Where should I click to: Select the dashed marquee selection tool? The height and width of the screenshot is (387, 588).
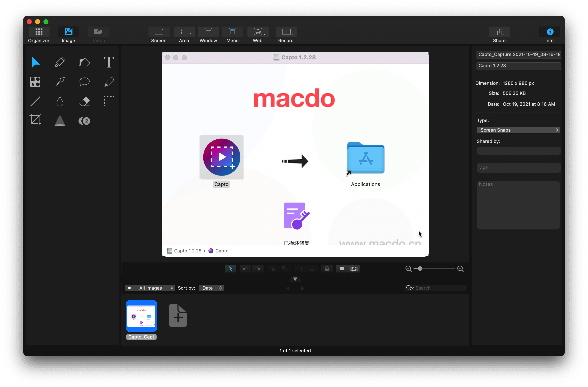pos(109,101)
